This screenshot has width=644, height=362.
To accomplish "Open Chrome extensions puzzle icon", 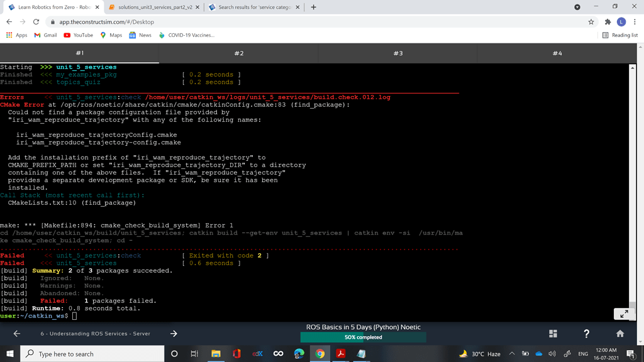I will pos(608,21).
